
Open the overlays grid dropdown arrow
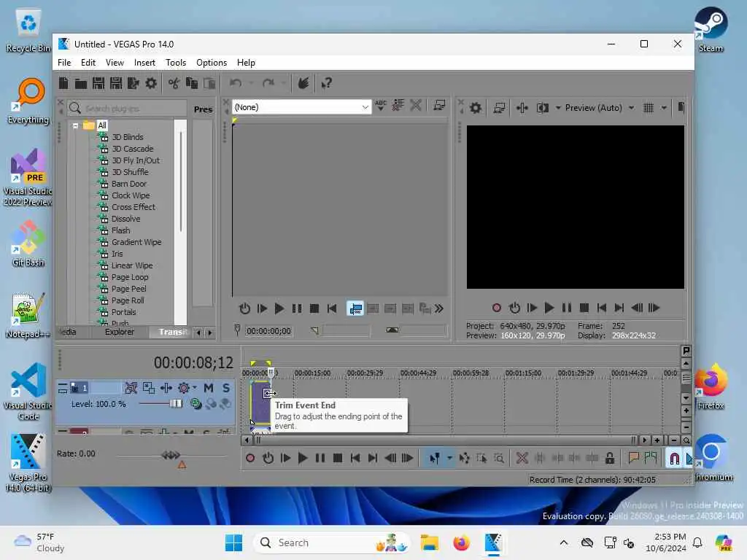pos(664,108)
